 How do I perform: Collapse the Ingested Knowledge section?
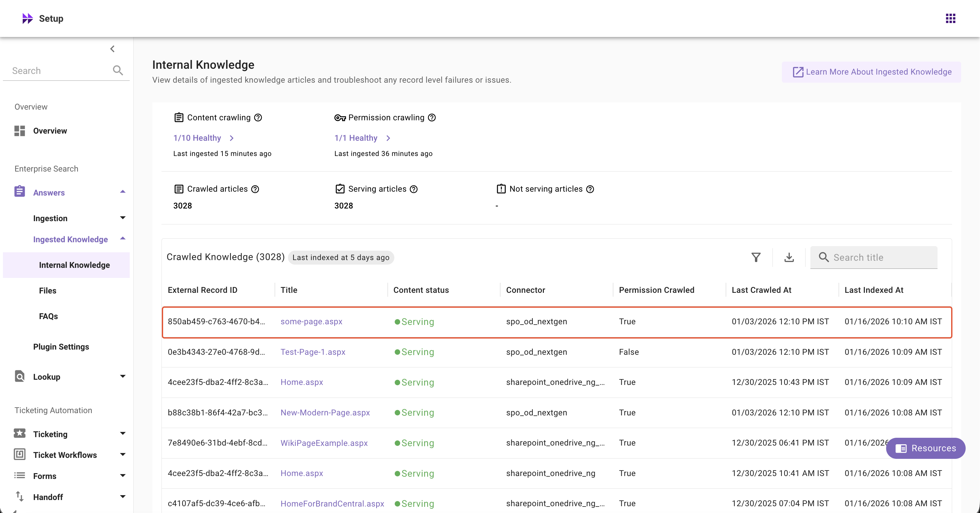pos(123,239)
